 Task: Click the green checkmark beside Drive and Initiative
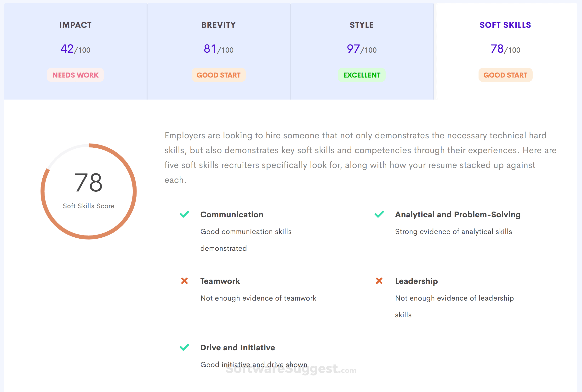coord(184,347)
